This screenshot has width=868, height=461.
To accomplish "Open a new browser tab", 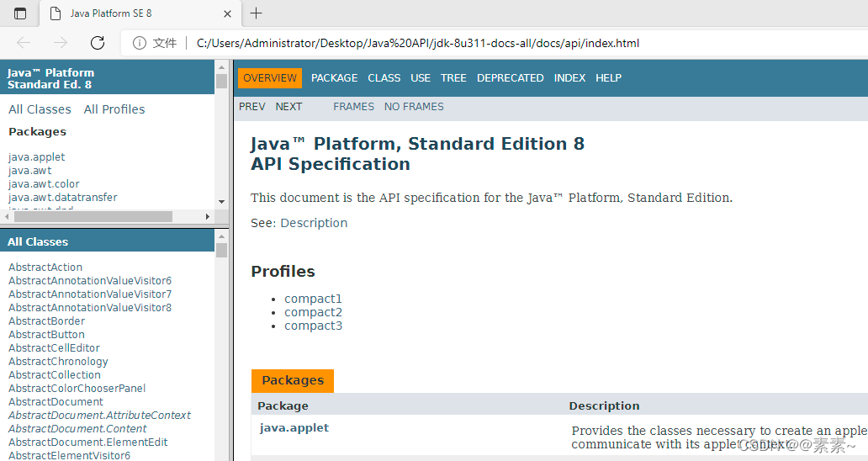I will (256, 13).
